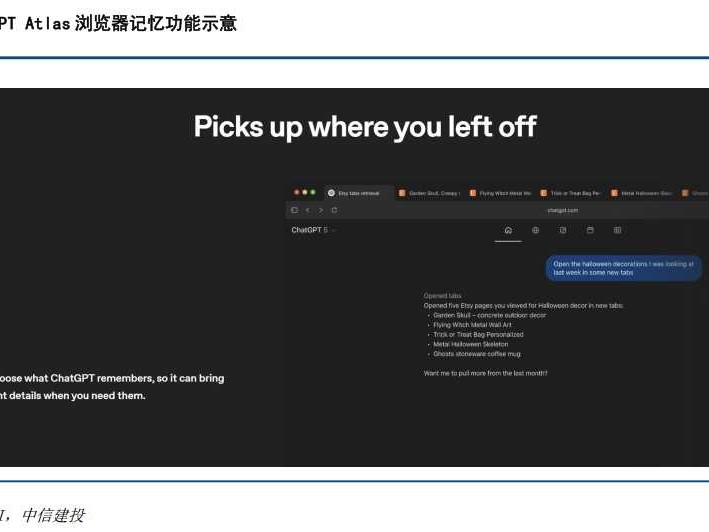Click 'what ChatGPT remembers' caption text

tap(89, 378)
